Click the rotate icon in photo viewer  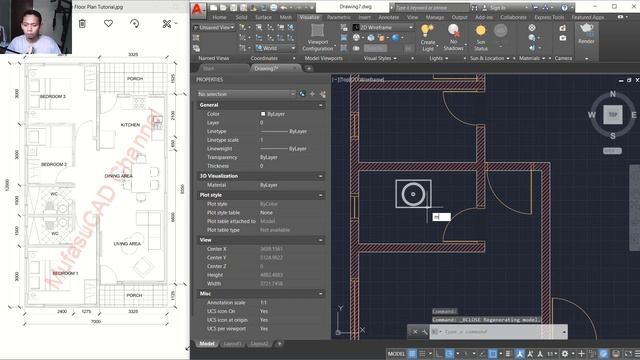[134, 24]
